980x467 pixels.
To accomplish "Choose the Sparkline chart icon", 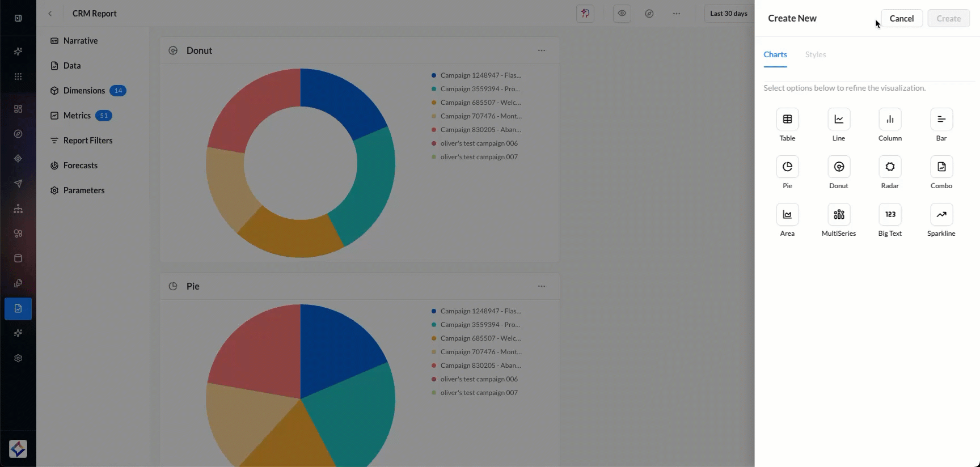I will click(941, 215).
